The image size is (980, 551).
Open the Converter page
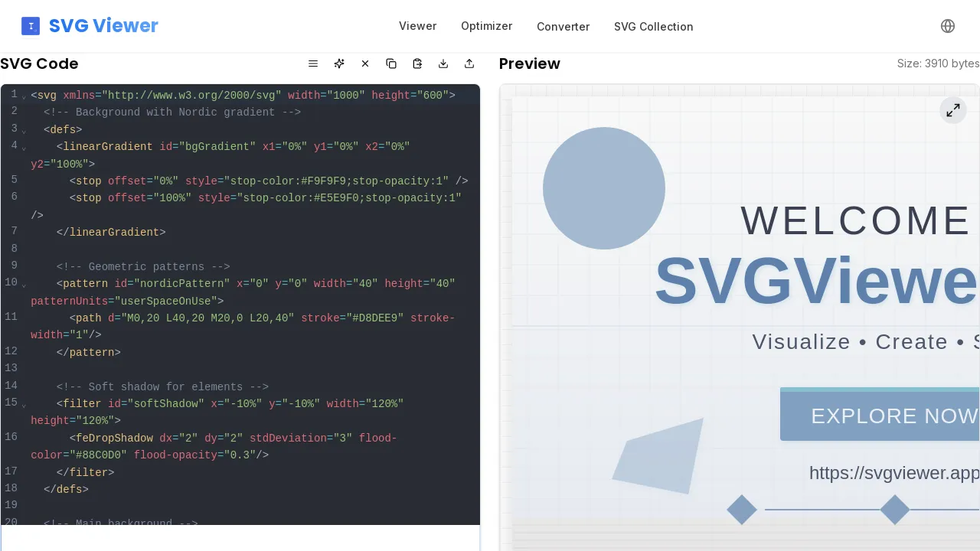click(563, 26)
